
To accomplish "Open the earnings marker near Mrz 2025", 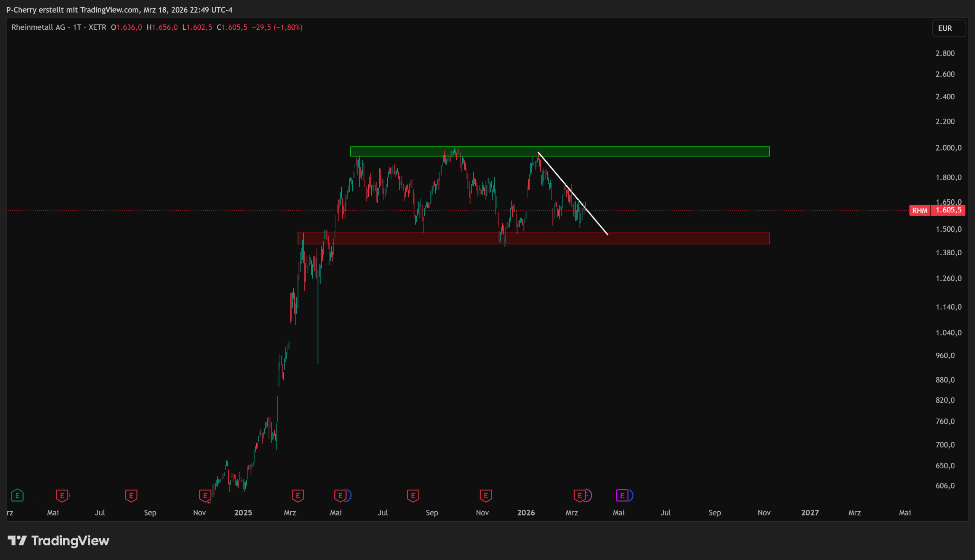I will (x=298, y=495).
